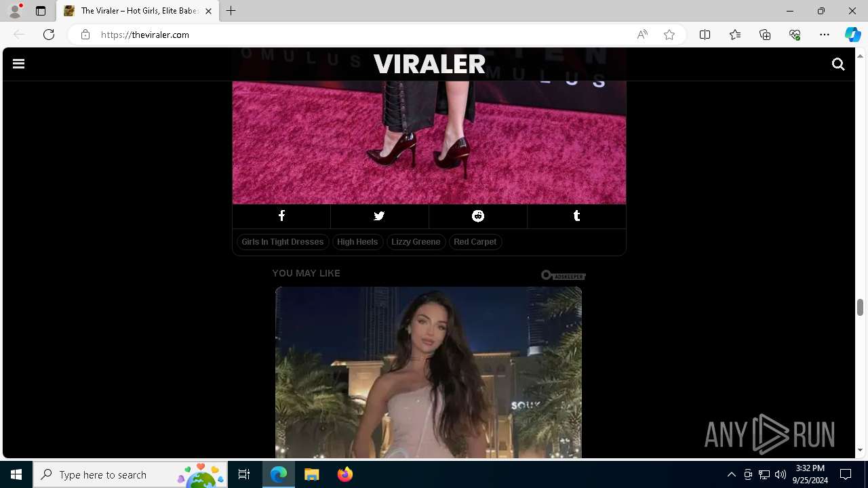View site information lock icon
Image resolution: width=868 pixels, height=488 pixels.
[x=85, y=35]
